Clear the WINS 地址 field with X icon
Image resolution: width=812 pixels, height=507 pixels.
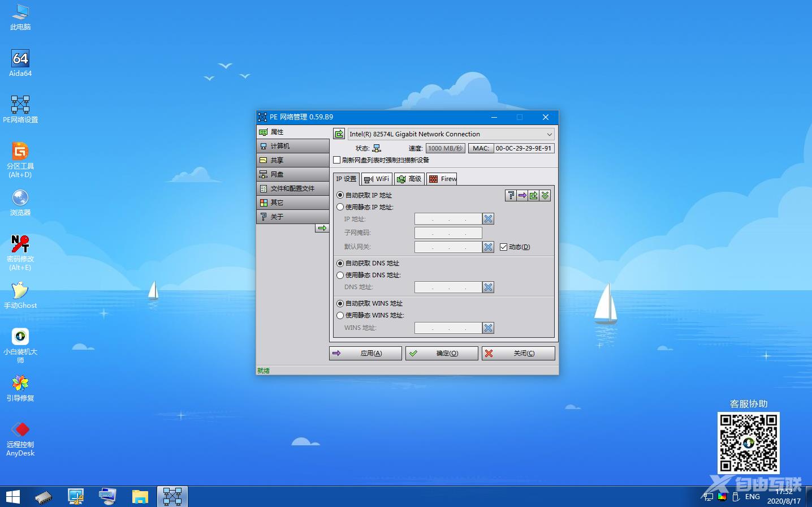(489, 328)
